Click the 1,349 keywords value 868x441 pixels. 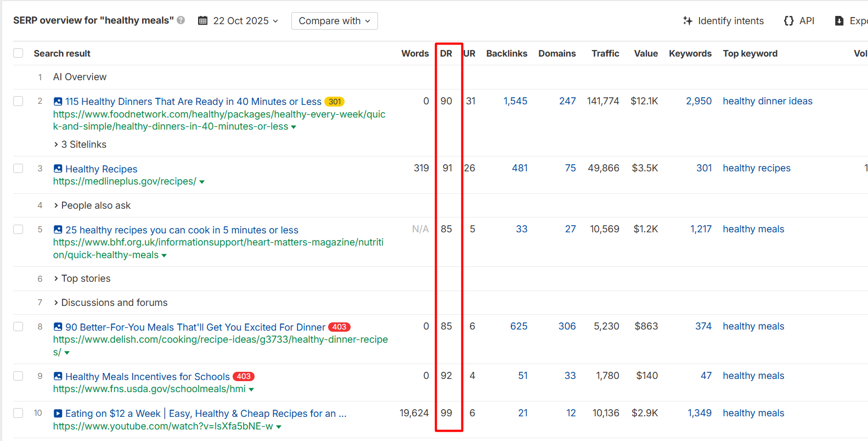(700, 412)
